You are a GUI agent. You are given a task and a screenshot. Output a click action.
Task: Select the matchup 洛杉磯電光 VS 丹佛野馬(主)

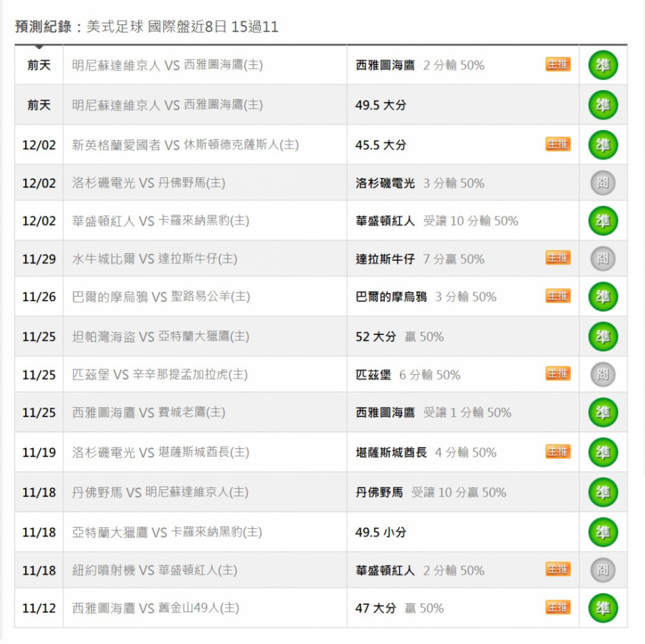click(148, 183)
